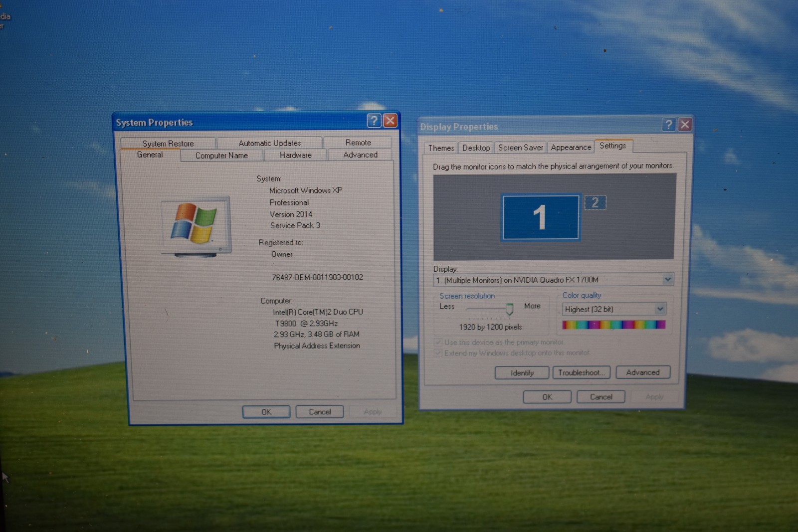Click the Identify button

(x=522, y=372)
